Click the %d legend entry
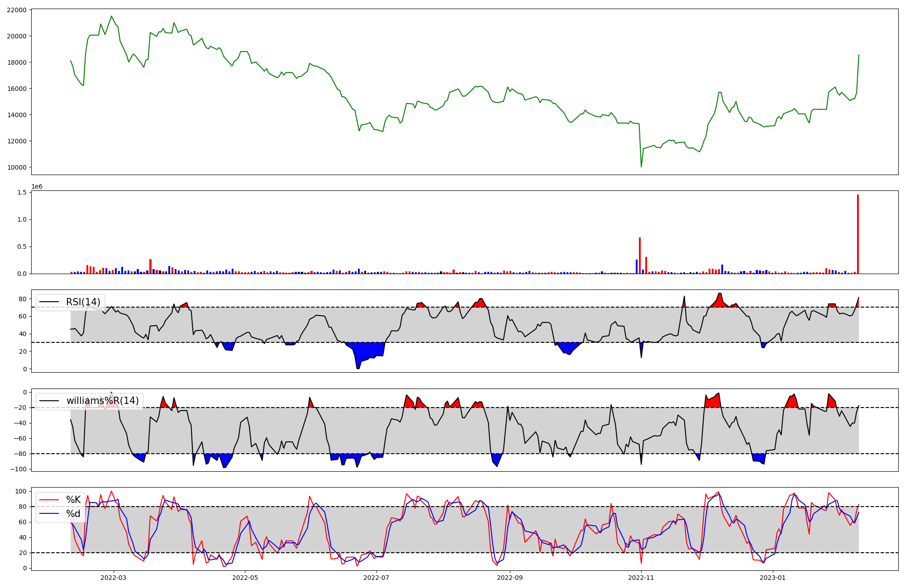Screen dimensions: 905x588 coord(73,514)
